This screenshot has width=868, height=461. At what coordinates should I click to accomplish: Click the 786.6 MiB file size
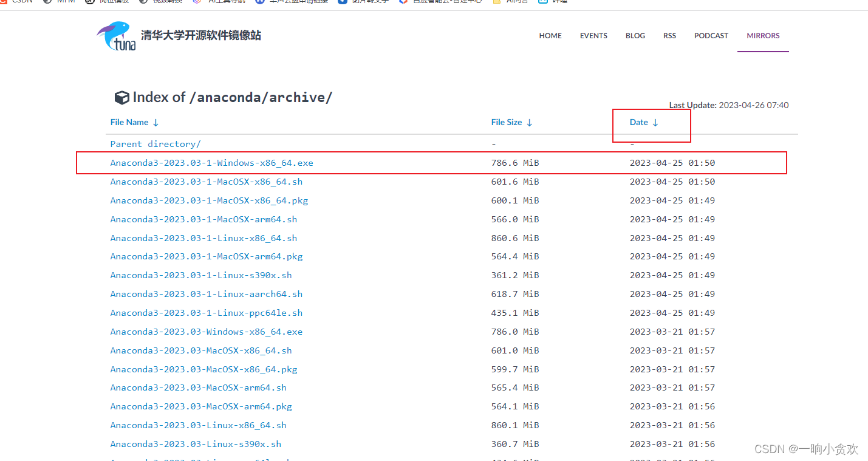point(515,163)
